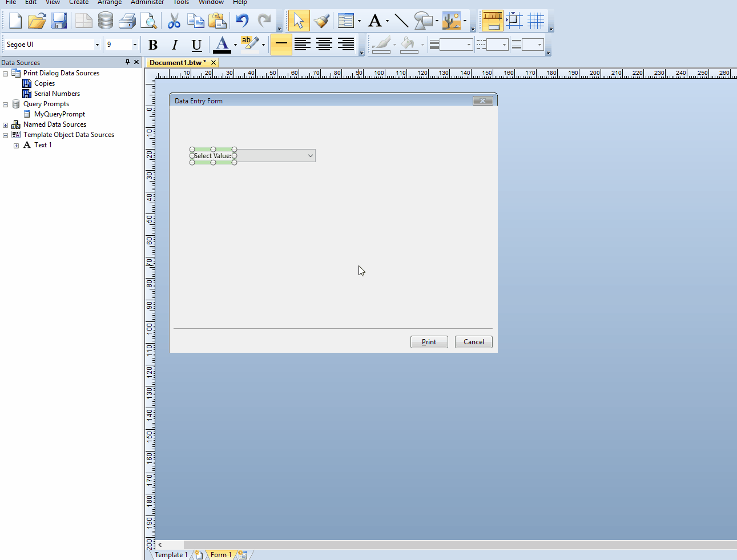
Task: Click the Cancel button on the form
Action: (x=474, y=342)
